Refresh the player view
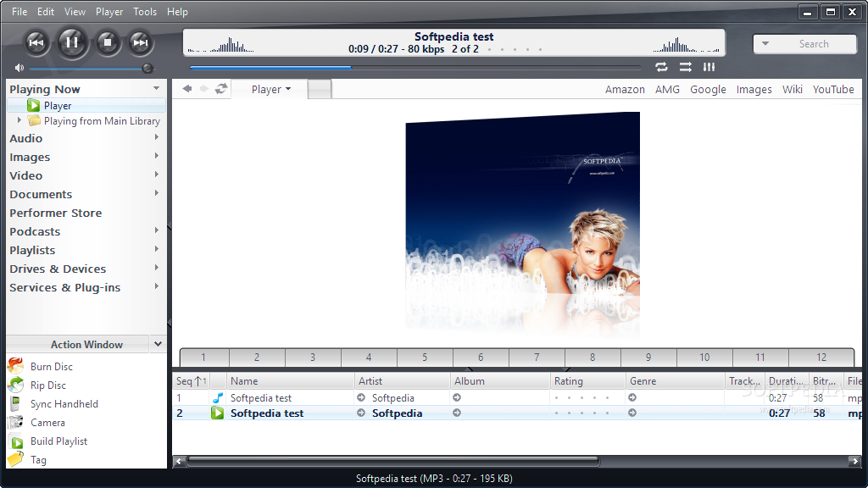 [x=221, y=88]
